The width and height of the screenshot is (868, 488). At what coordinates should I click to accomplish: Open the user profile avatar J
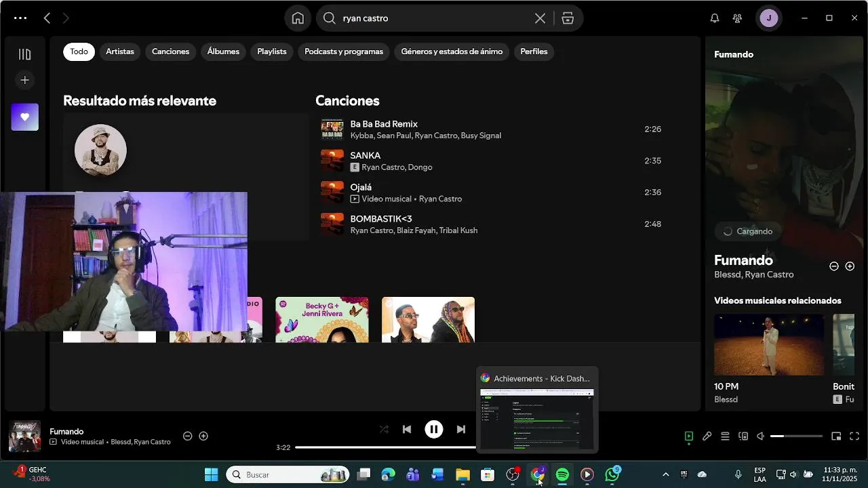[x=769, y=18]
